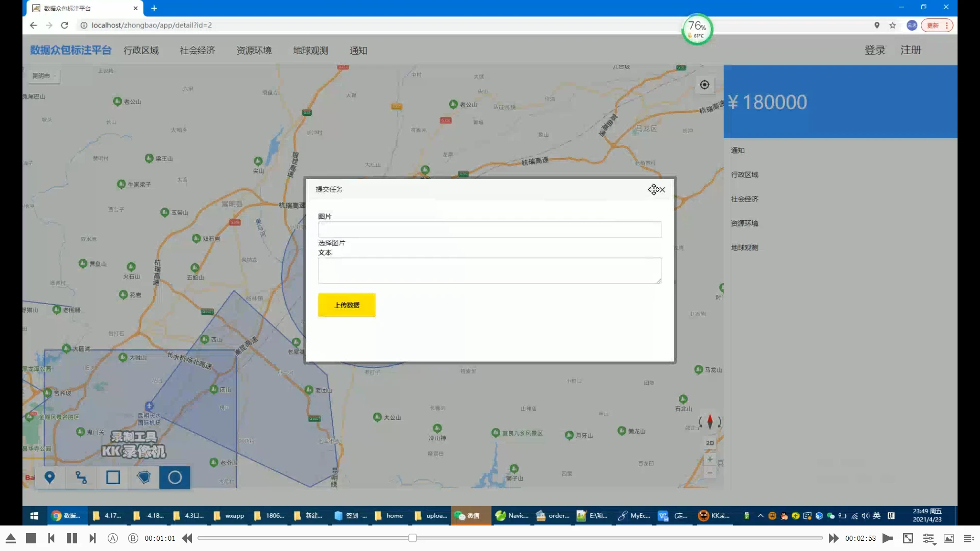Open the 社会经济 navigation menu
The image size is (980, 551).
(198, 51)
